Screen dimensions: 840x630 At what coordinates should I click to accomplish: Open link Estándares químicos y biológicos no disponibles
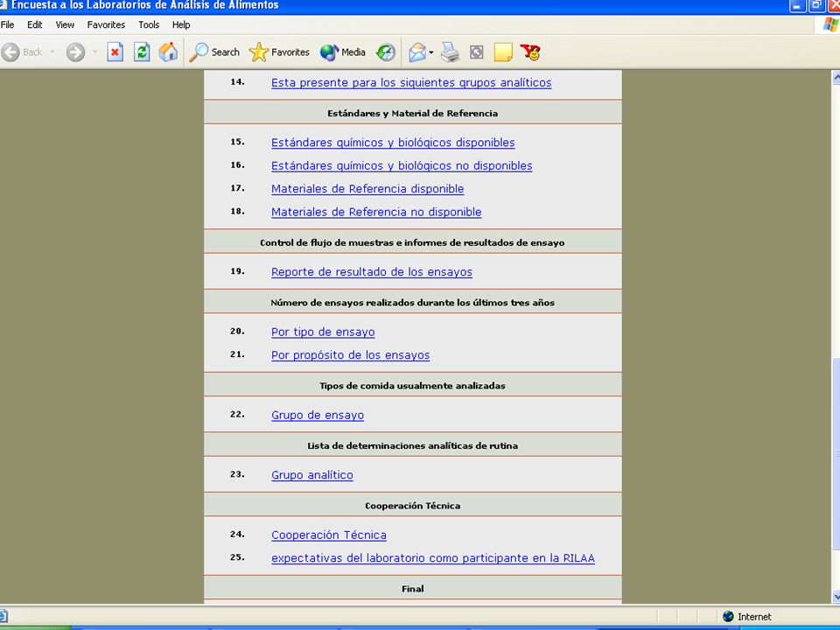point(402,165)
